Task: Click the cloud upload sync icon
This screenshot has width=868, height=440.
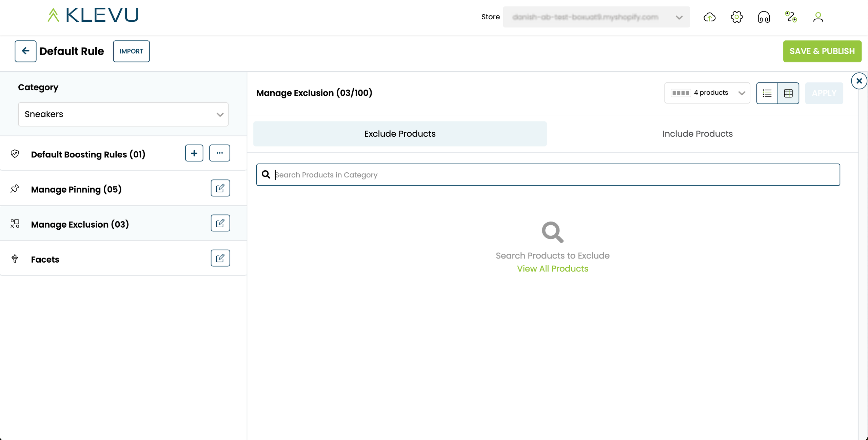Action: 709,17
